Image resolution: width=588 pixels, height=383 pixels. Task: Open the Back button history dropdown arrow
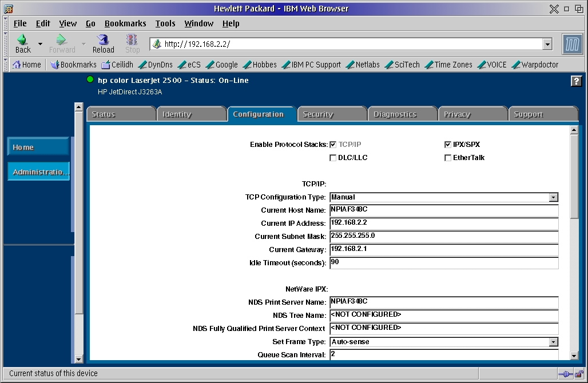point(40,44)
